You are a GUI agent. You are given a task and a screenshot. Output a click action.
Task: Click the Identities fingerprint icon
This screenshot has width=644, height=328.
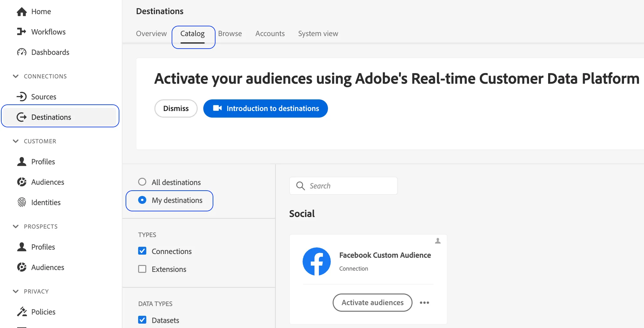pos(22,202)
